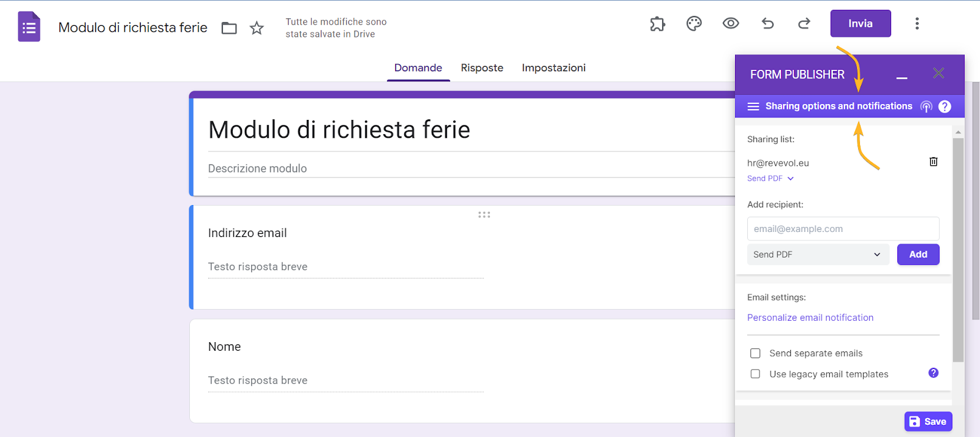Click the recipient email input field

pyautogui.click(x=843, y=229)
